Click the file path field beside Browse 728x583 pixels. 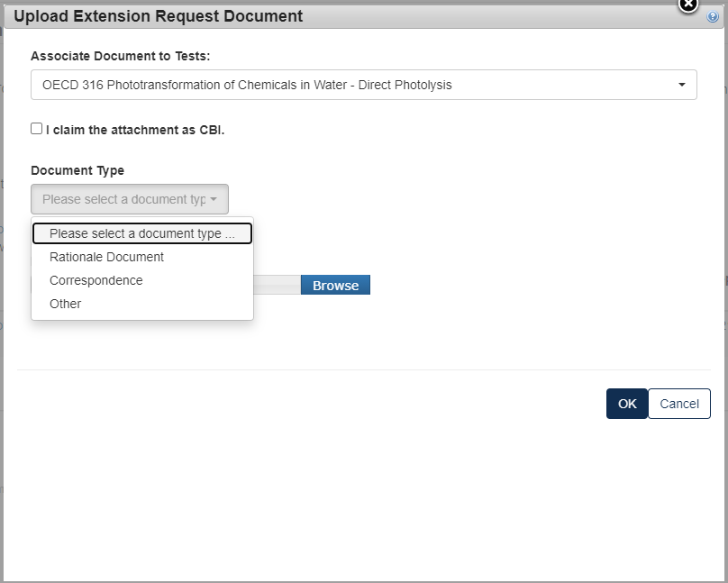277,285
